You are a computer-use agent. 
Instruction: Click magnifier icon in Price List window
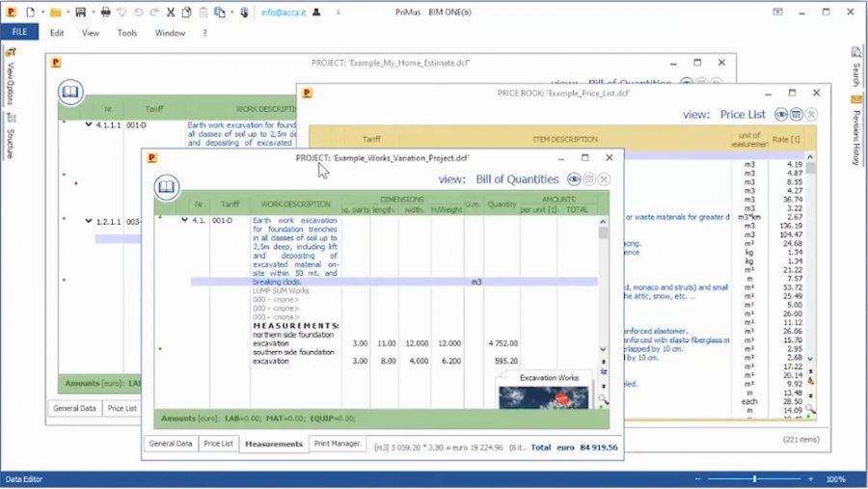point(810,409)
